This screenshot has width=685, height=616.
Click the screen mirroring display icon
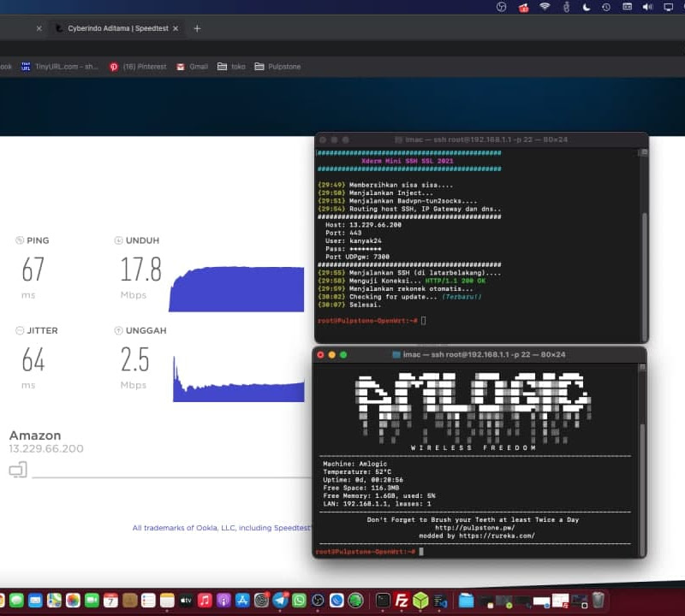pyautogui.click(x=669, y=7)
